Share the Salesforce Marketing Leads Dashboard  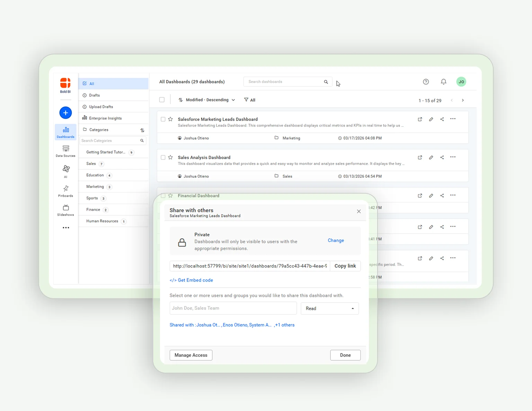(x=442, y=119)
